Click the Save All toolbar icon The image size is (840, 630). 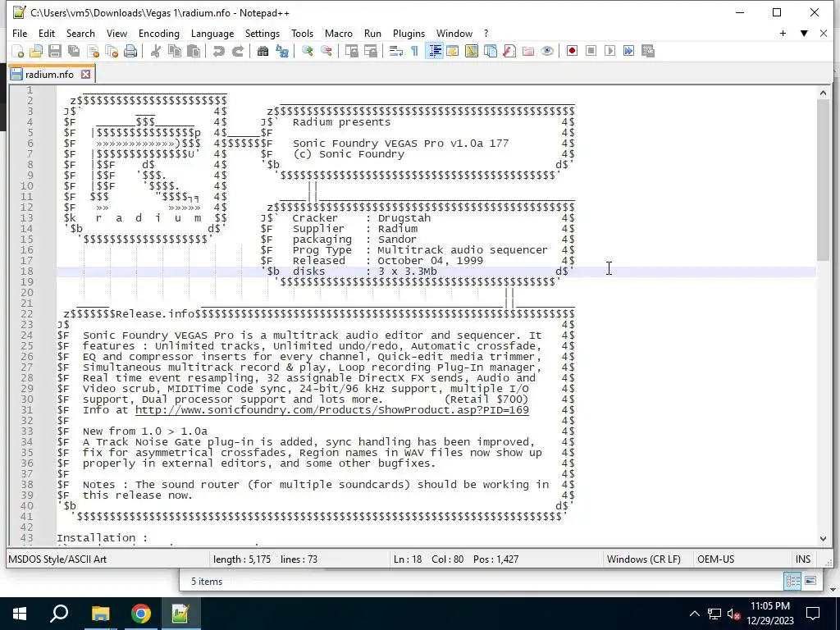[74, 51]
